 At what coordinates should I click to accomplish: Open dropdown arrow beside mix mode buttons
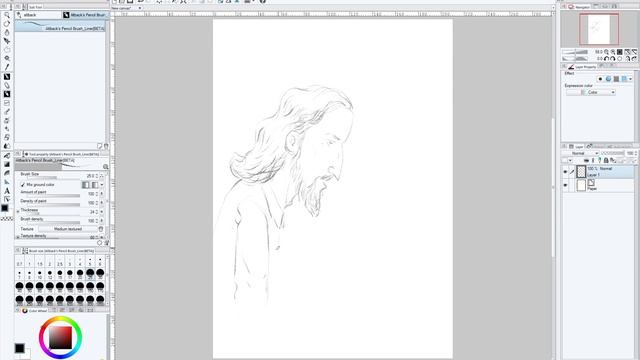(x=102, y=185)
